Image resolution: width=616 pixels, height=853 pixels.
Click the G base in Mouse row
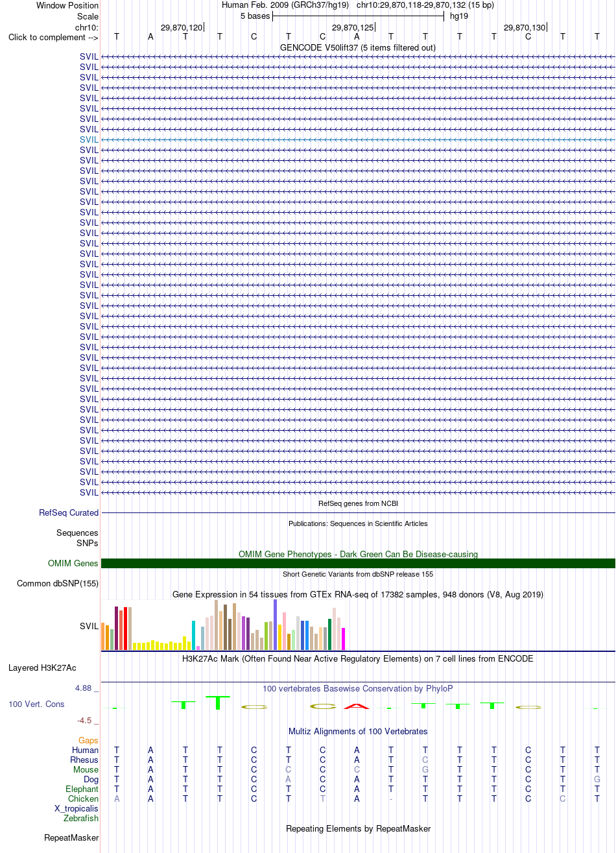pyautogui.click(x=425, y=769)
